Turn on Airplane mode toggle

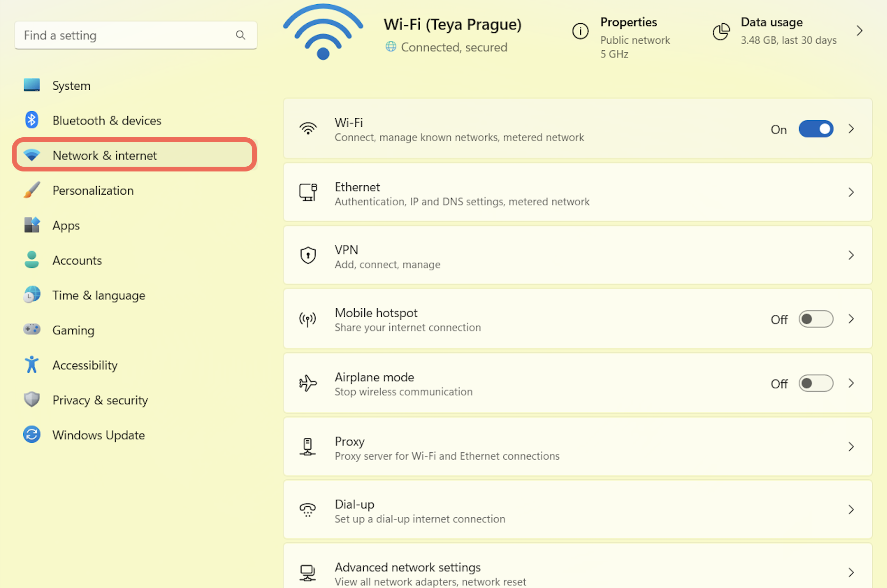[x=815, y=383]
